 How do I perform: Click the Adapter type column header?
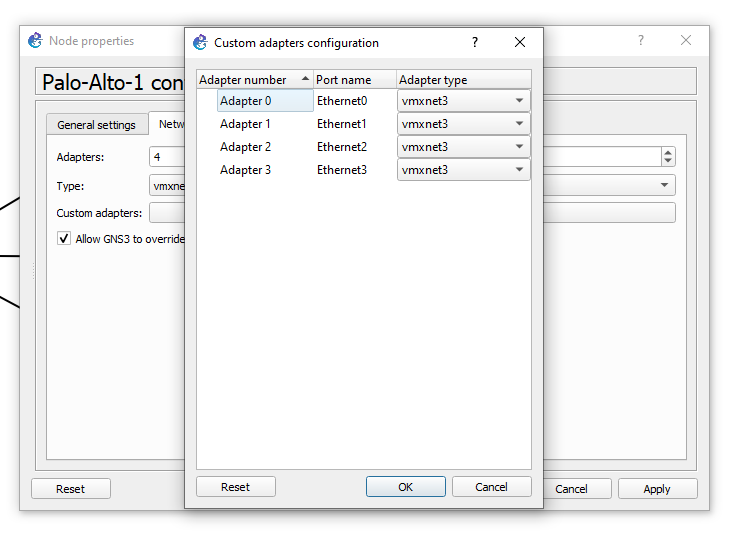coord(464,80)
